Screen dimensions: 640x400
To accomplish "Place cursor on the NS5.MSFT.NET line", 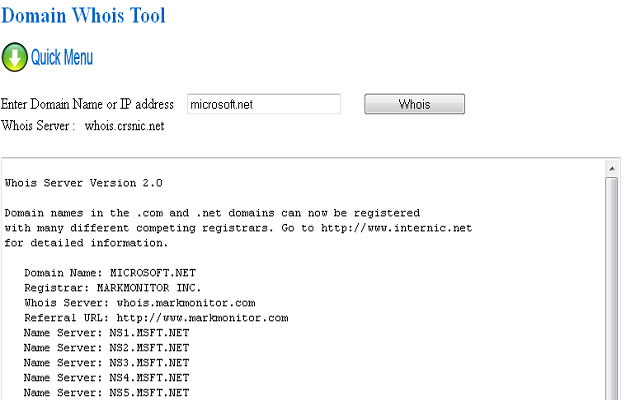I will pos(107,392).
